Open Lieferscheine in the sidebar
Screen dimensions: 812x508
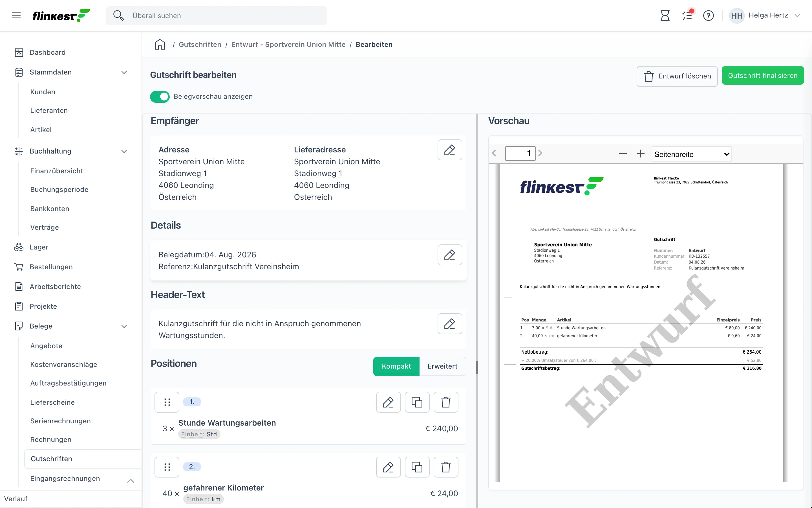tap(52, 402)
